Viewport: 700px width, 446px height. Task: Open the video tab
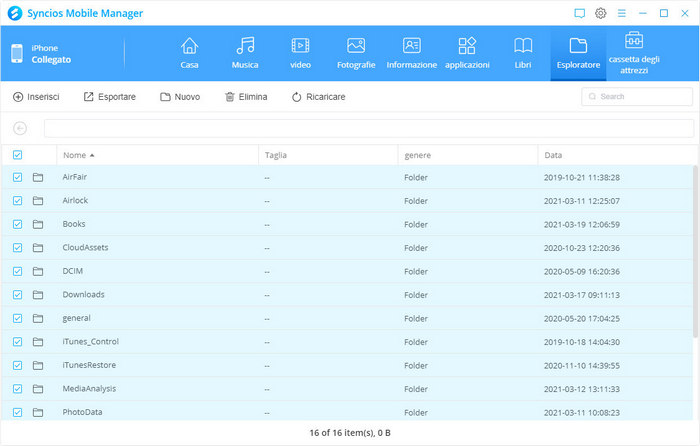[300, 54]
